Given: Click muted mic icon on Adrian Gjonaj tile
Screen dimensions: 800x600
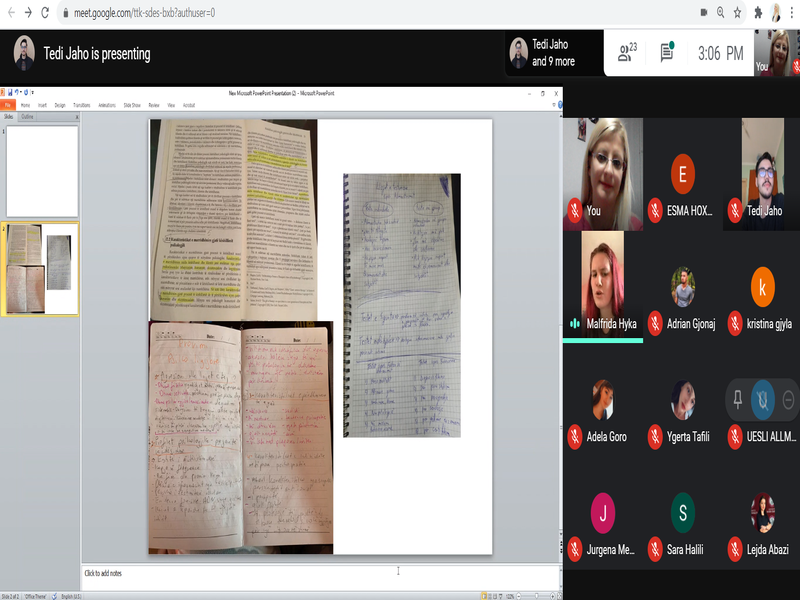Looking at the screenshot, I should click(x=655, y=324).
